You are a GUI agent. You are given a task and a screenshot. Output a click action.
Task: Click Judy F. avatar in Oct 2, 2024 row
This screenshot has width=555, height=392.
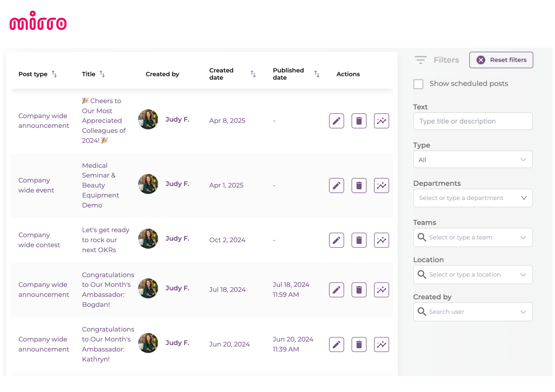pyautogui.click(x=148, y=239)
